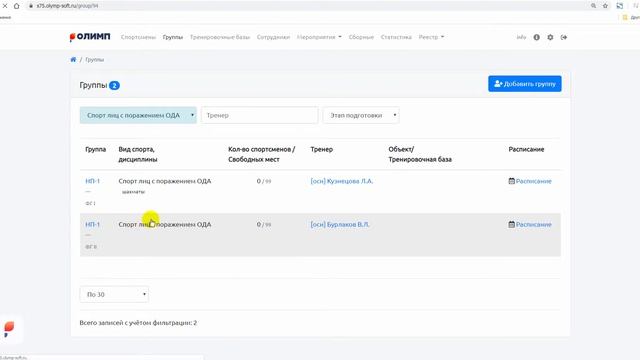Open Расписание for Кузнецова's group

click(530, 181)
